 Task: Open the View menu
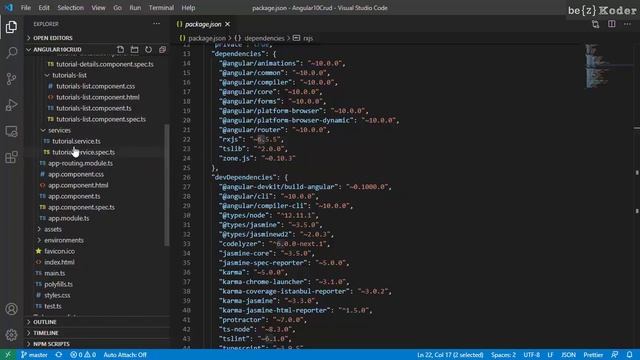tap(98, 8)
